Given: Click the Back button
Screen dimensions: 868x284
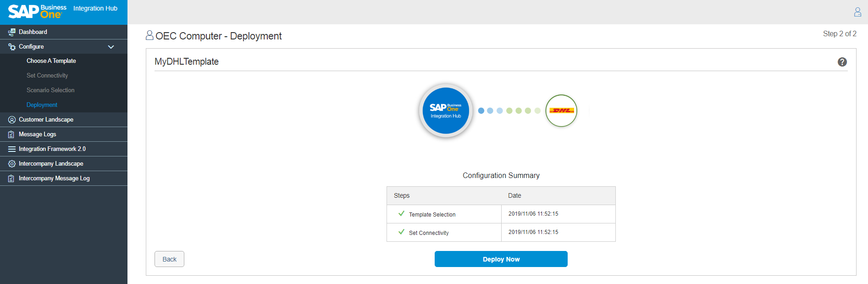Looking at the screenshot, I should pos(169,259).
